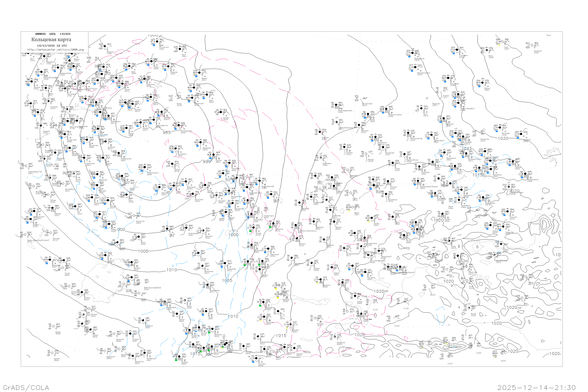Click the meteocenter.net map URL

point(55,50)
